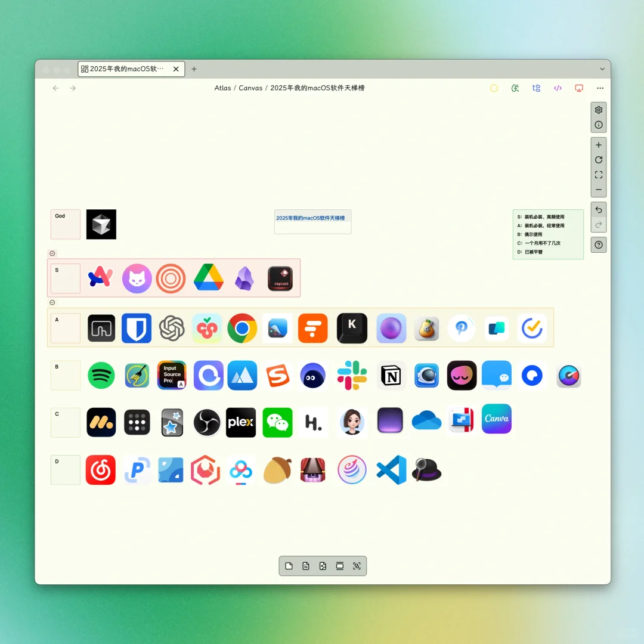This screenshot has width=644, height=644.
Task: Click the yellow circle header icon
Action: tap(494, 88)
